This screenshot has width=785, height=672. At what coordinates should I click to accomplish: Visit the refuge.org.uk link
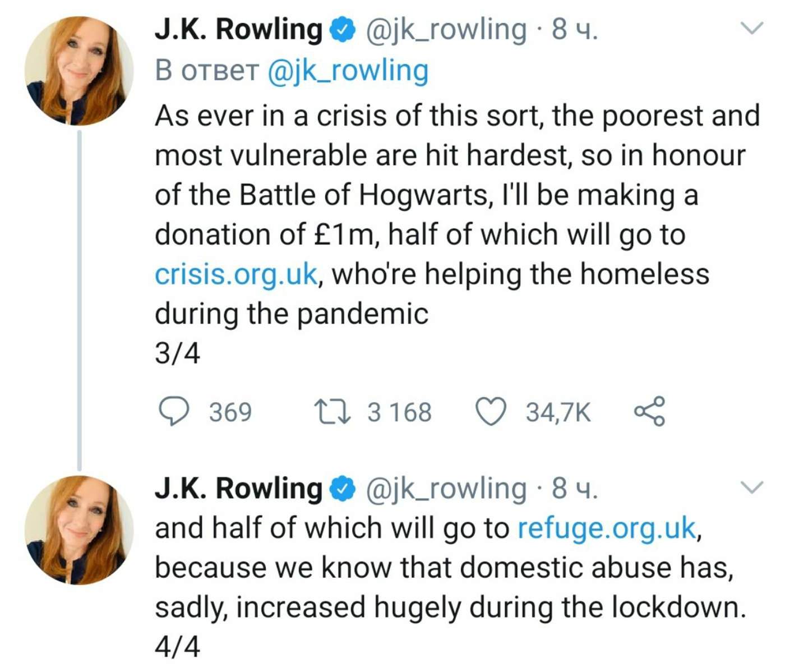click(x=606, y=528)
